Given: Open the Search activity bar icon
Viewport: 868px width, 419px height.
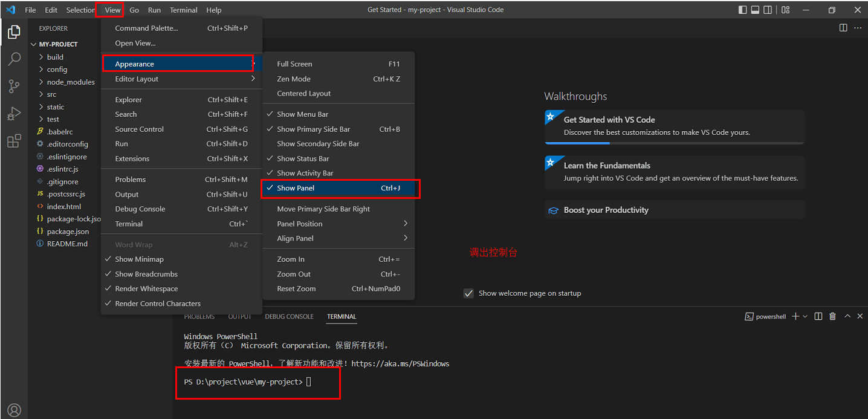Looking at the screenshot, I should [x=14, y=59].
